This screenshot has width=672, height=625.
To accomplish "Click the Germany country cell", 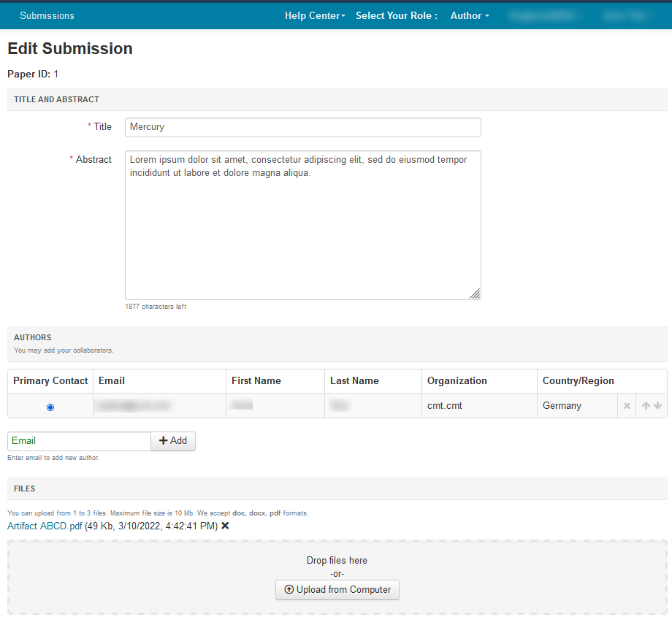I will click(562, 406).
